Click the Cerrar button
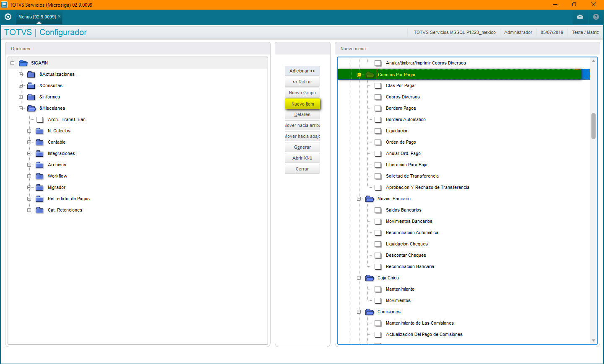 point(302,169)
